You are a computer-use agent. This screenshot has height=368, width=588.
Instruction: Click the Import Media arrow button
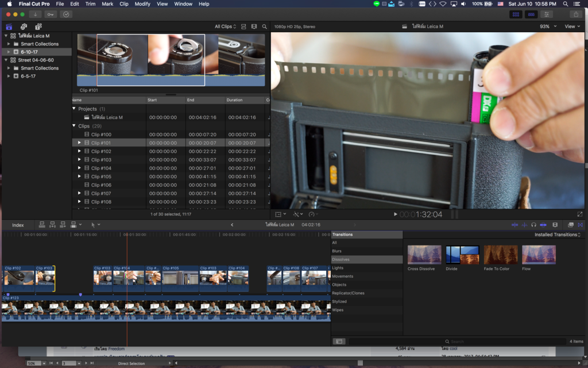pos(36,14)
